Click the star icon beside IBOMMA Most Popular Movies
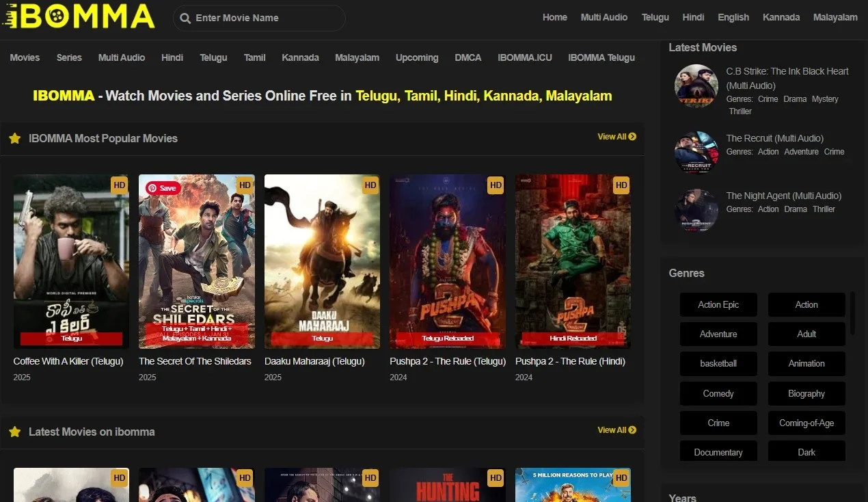Image resolution: width=868 pixels, height=502 pixels. click(15, 137)
